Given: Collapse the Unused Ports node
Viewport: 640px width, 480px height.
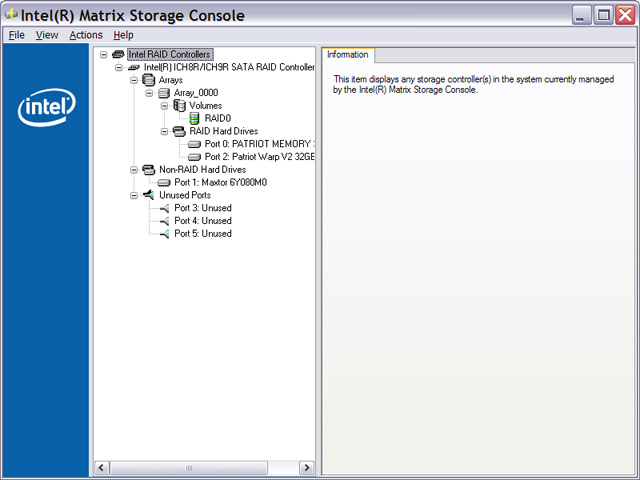Looking at the screenshot, I should tap(134, 196).
